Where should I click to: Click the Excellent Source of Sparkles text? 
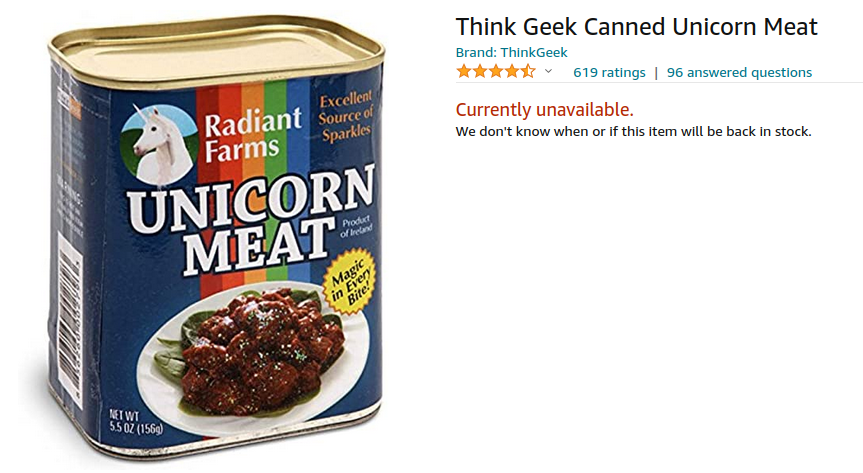coord(346,117)
